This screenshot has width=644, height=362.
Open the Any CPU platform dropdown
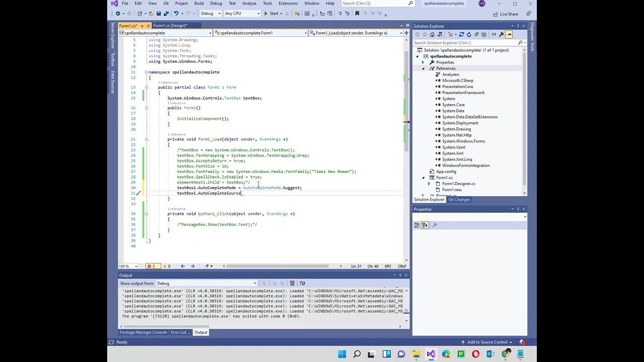pyautogui.click(x=259, y=14)
